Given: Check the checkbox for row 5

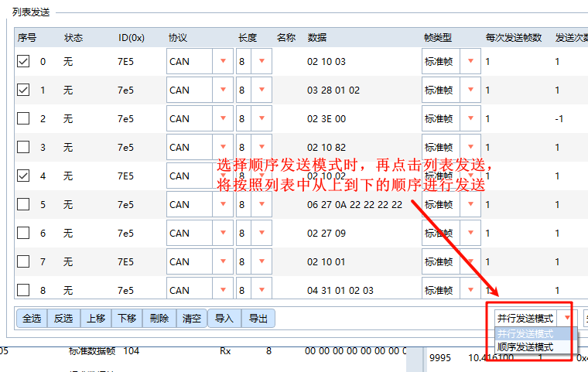Looking at the screenshot, I should click(23, 204).
